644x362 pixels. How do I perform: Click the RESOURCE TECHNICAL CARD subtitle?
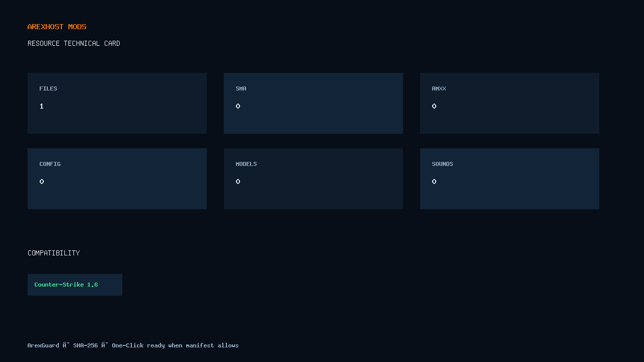click(x=74, y=43)
